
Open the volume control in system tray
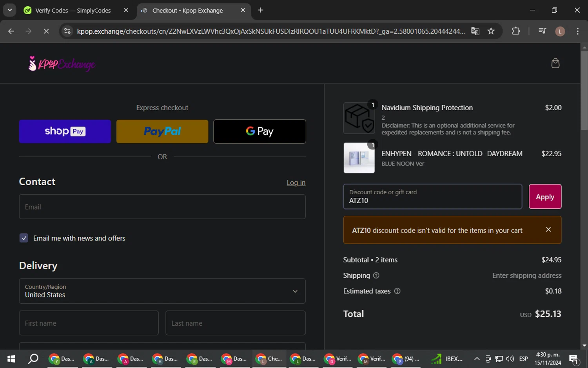click(x=510, y=359)
